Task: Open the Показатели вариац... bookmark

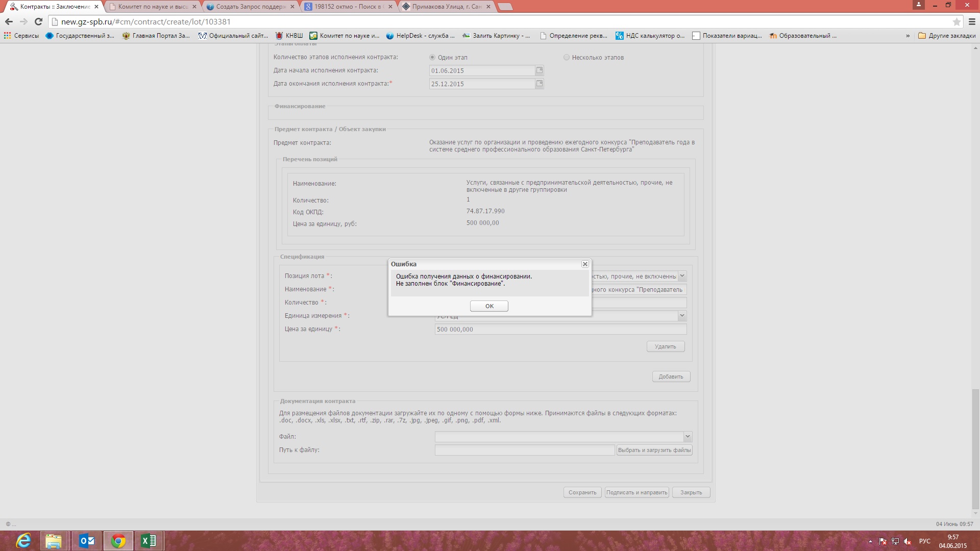Action: pos(727,36)
